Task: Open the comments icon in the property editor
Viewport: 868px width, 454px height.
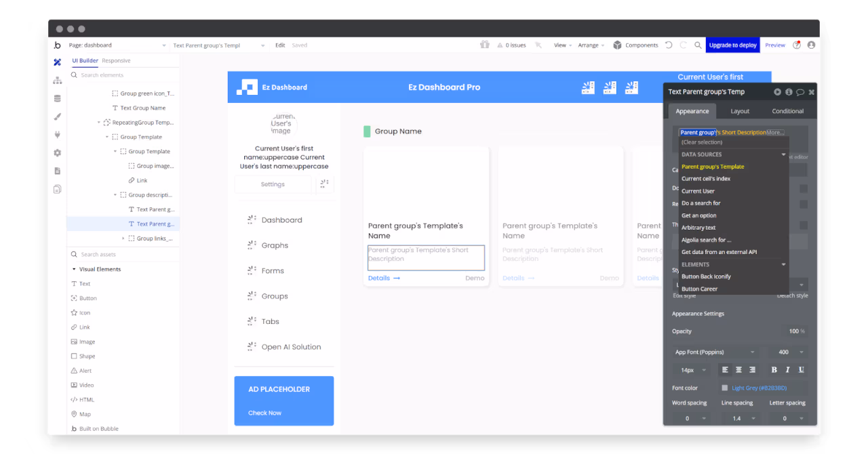Action: tap(800, 92)
